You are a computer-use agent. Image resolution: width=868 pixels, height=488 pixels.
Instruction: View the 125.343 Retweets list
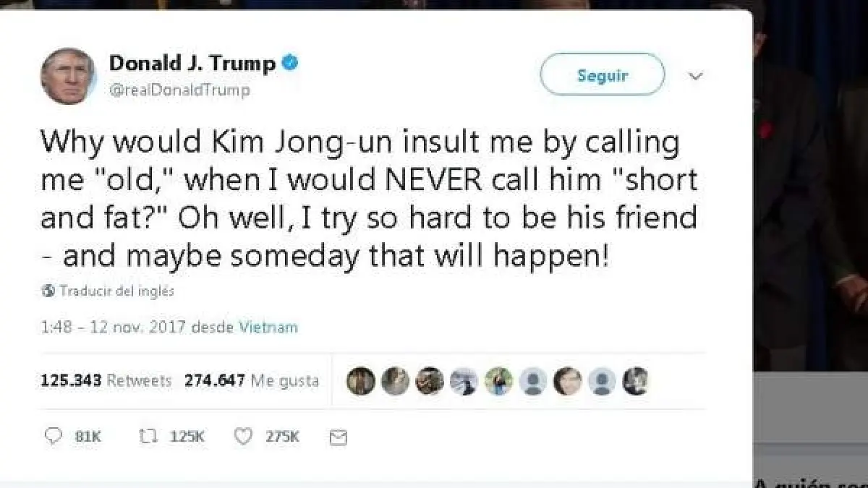click(106, 380)
